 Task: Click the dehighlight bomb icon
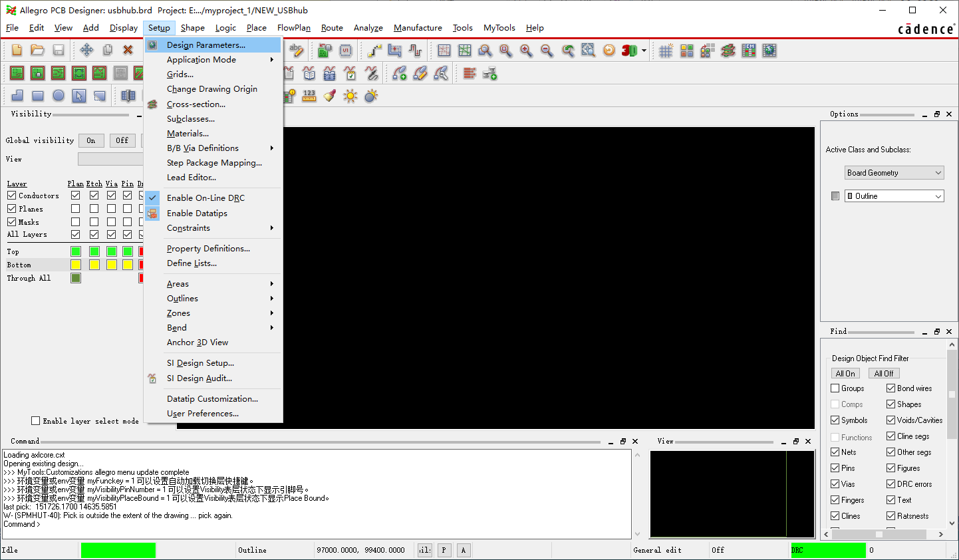tap(371, 96)
